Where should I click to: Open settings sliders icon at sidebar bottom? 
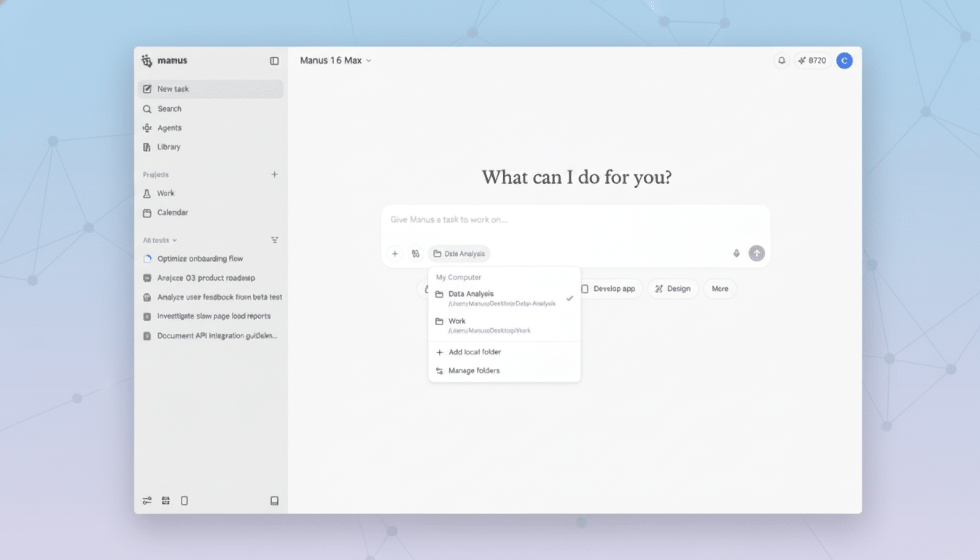click(x=147, y=501)
